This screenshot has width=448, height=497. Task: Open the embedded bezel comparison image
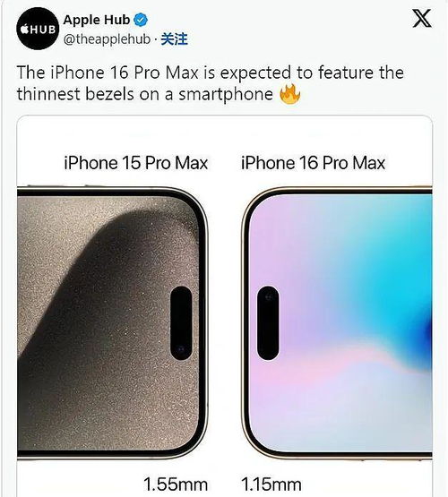225,306
